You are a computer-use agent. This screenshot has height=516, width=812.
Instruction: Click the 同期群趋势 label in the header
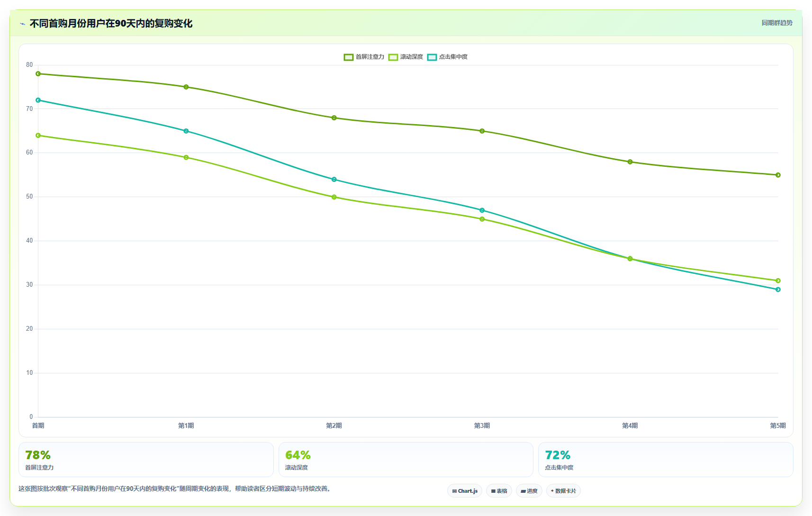pyautogui.click(x=777, y=23)
